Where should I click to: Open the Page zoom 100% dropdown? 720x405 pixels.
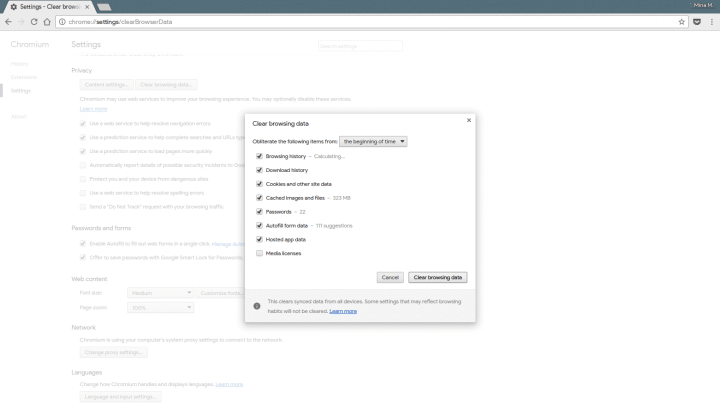pyautogui.click(x=160, y=308)
